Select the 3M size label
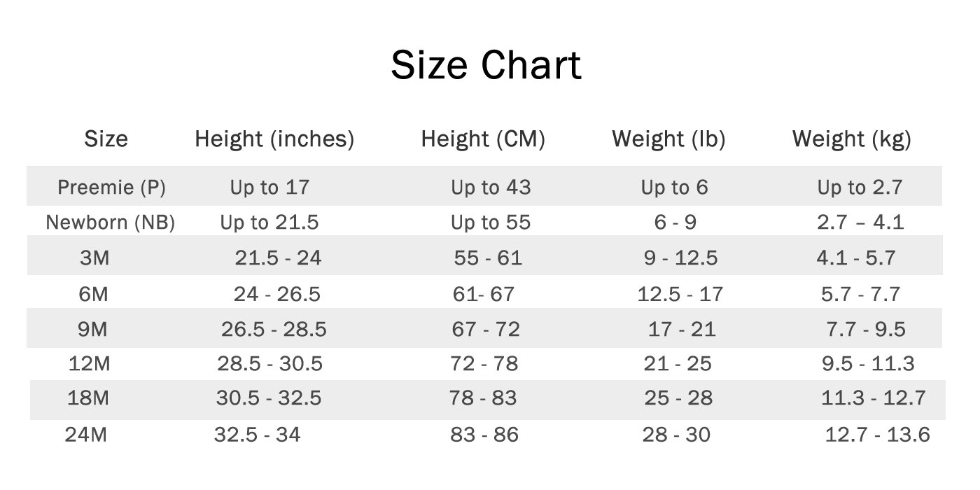The image size is (980, 490). tap(94, 258)
